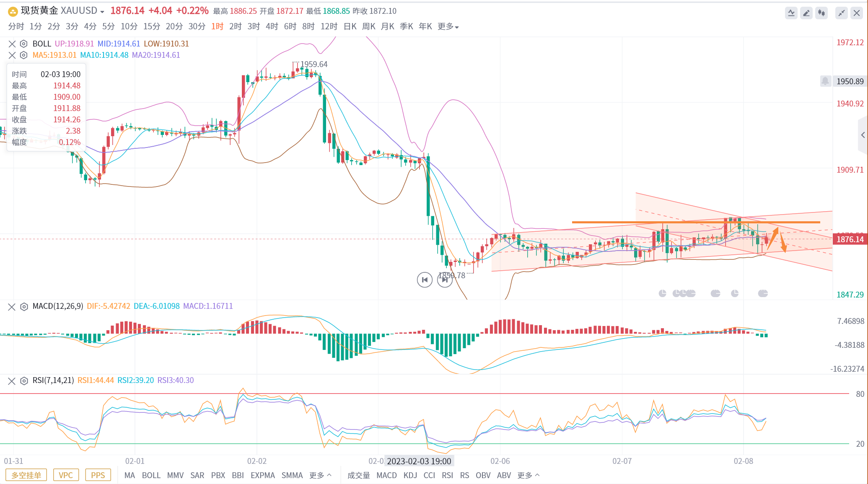Select the KDJ sub-indicator

click(410, 475)
